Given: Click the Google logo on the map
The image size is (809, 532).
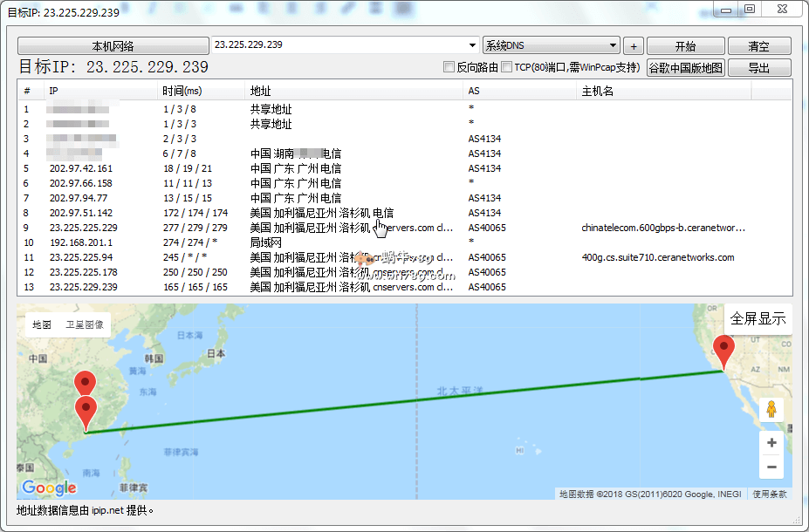Looking at the screenshot, I should pyautogui.click(x=49, y=488).
